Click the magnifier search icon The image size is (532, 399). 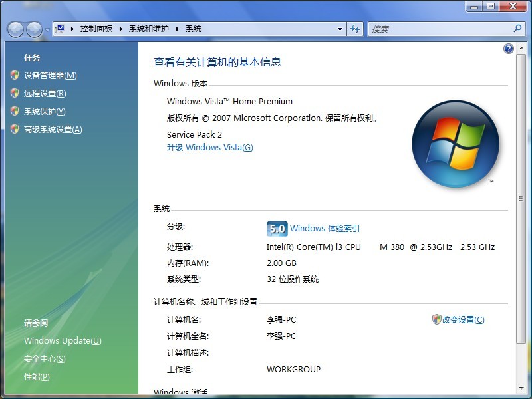click(x=518, y=29)
